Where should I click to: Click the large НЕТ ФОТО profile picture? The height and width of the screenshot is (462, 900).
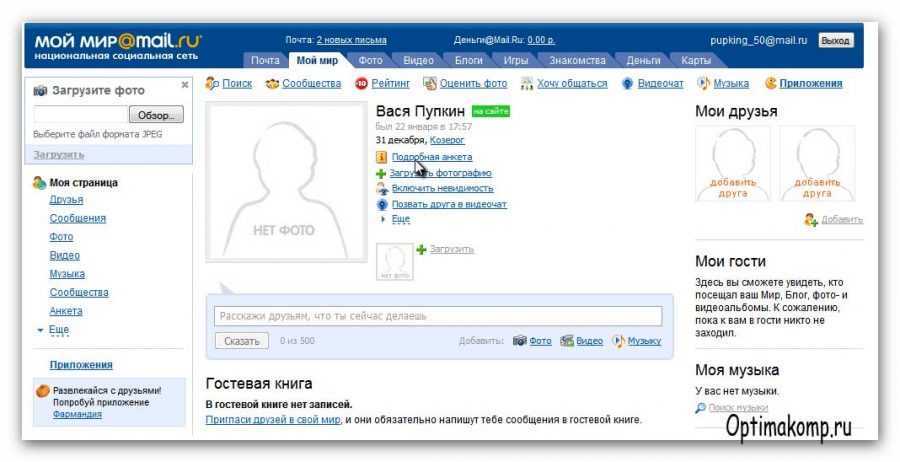coord(286,183)
